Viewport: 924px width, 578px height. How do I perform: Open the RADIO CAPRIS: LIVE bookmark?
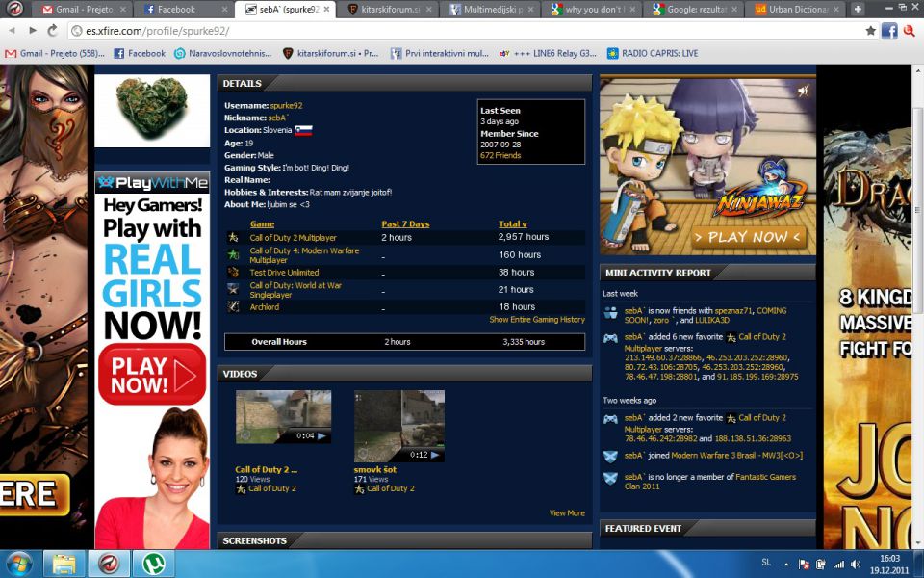[653, 53]
